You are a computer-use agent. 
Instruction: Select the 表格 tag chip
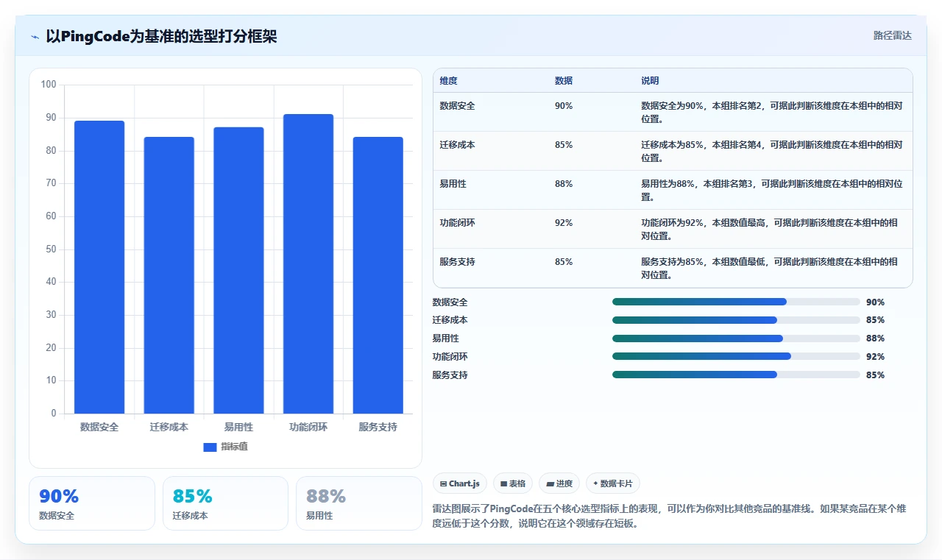513,483
